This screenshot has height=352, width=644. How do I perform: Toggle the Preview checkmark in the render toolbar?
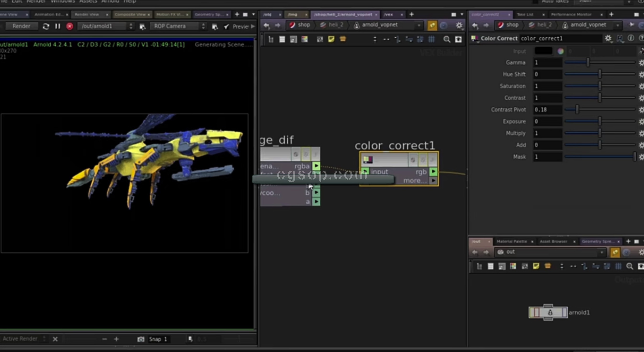(226, 27)
